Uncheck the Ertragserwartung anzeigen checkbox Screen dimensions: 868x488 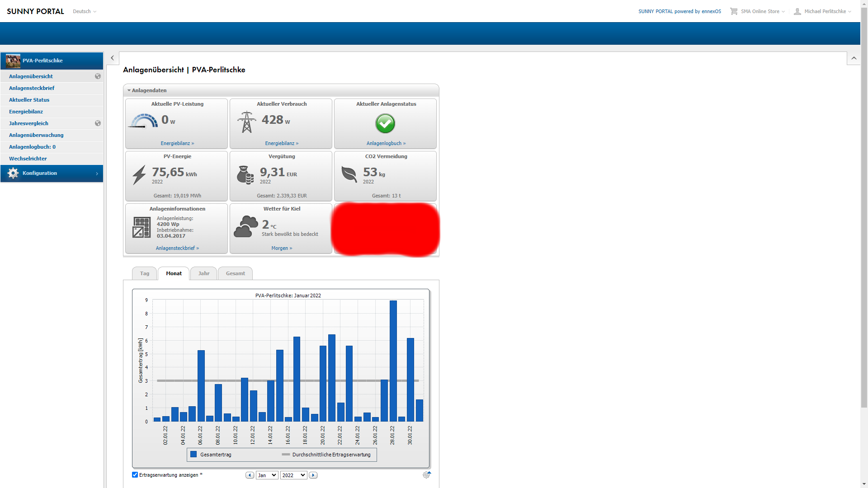135,475
